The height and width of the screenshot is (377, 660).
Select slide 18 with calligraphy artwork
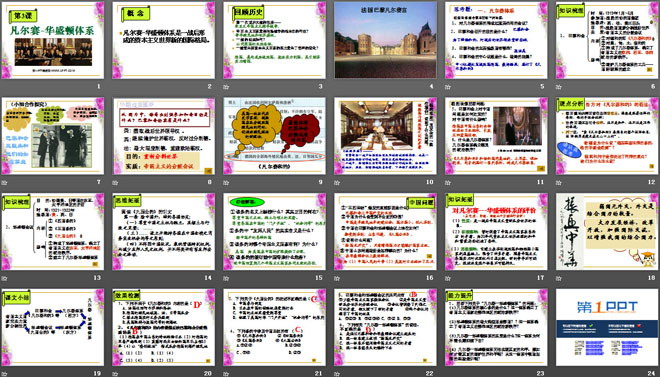point(607,231)
